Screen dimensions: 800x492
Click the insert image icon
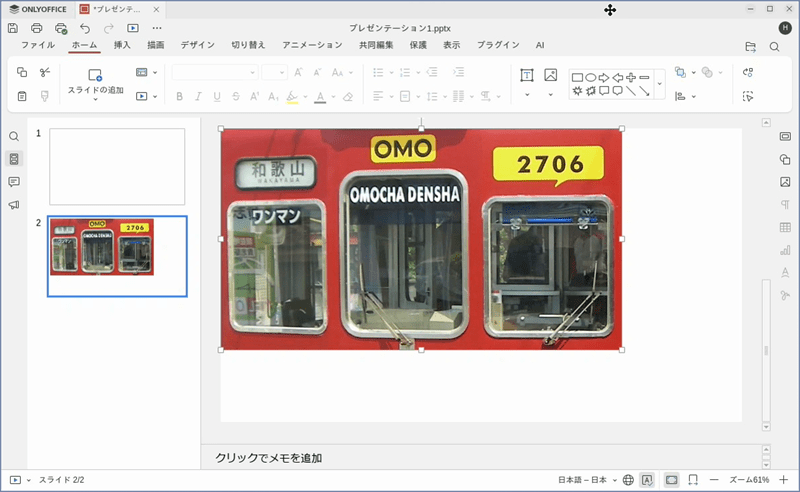[550, 75]
